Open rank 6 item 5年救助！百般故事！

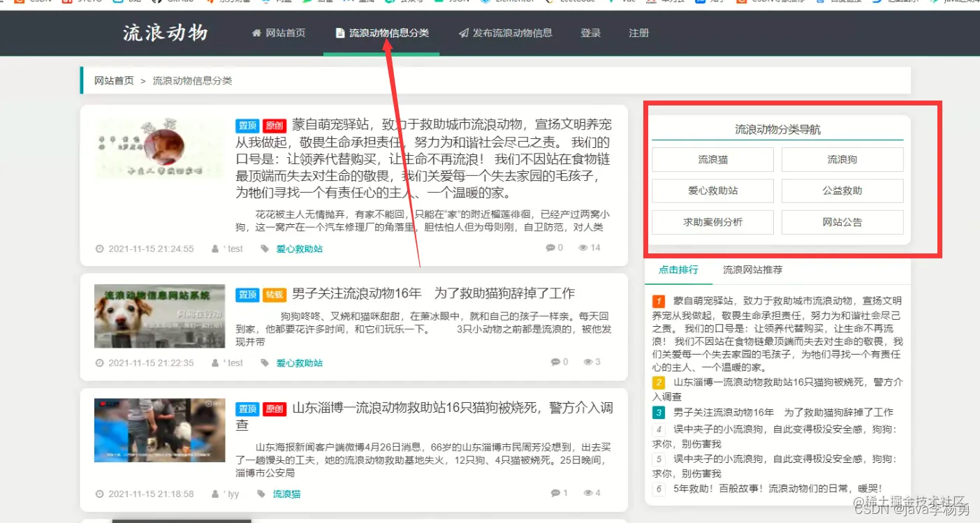[778, 489]
